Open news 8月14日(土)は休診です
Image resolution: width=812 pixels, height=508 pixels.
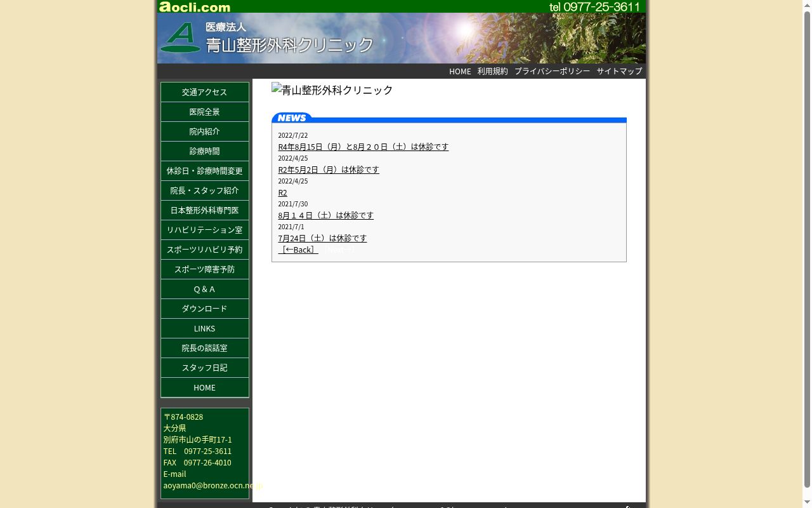[326, 215]
